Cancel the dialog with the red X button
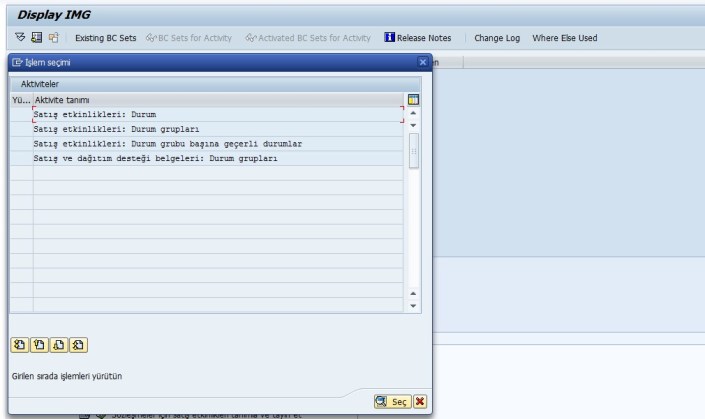 pos(420,401)
